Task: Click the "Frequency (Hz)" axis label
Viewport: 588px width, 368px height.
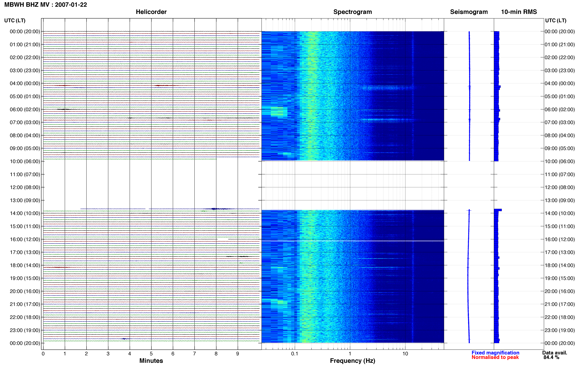Action: [352, 361]
